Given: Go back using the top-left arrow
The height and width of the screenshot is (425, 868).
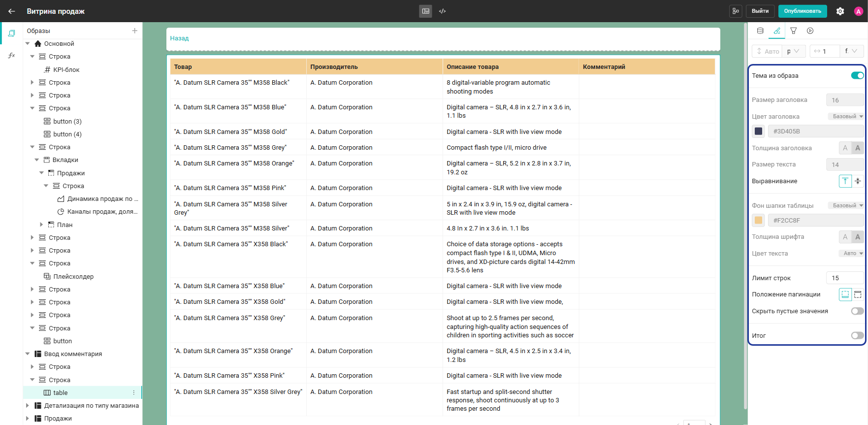Looking at the screenshot, I should [x=12, y=11].
